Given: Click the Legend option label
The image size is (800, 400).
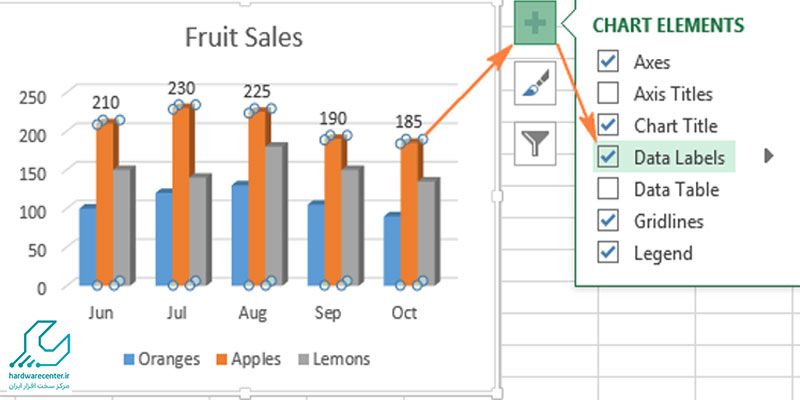Looking at the screenshot, I should click(663, 253).
